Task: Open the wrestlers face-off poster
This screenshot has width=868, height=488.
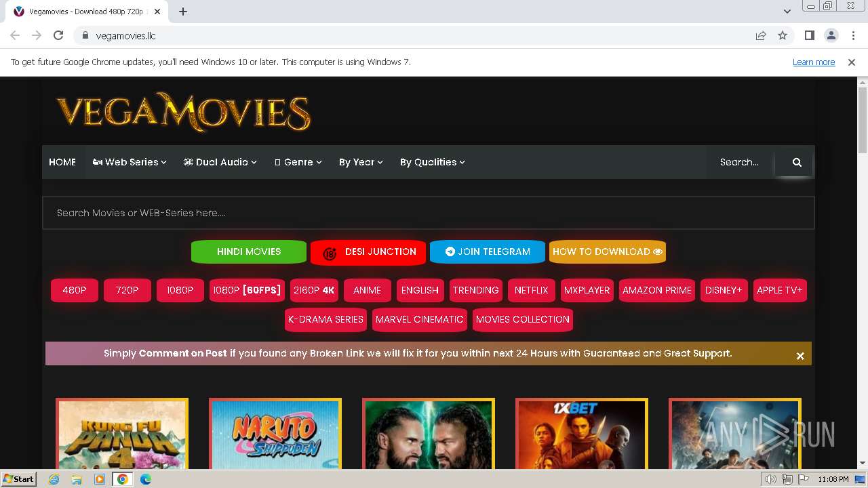Action: pos(429,434)
